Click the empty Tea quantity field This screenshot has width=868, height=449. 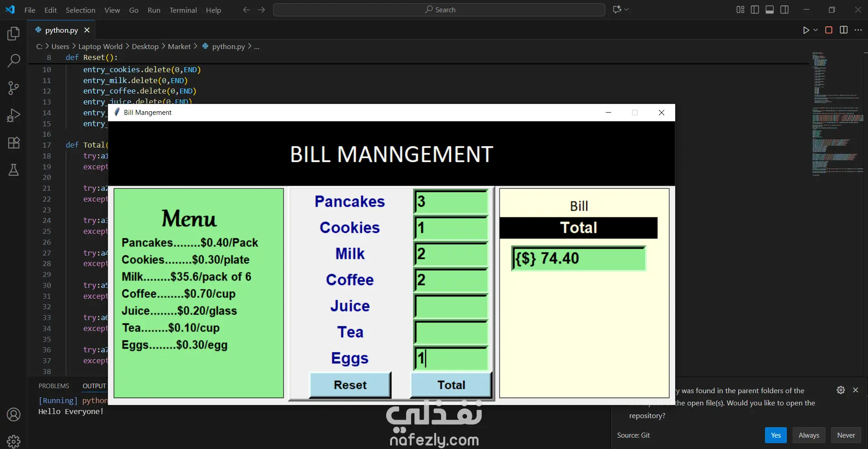click(451, 332)
